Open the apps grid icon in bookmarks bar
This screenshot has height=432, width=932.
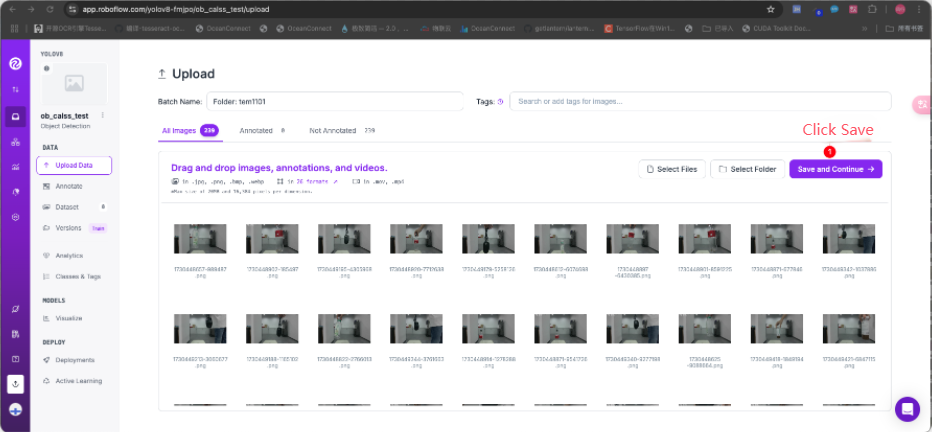[x=15, y=28]
